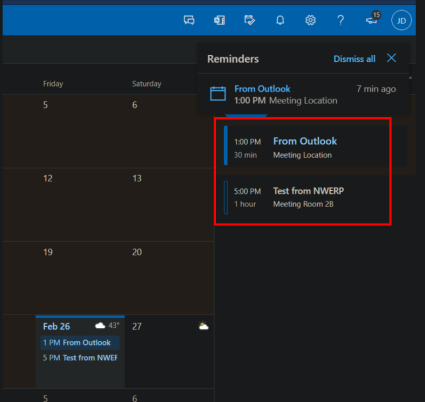Click the calendar icon in the reminder

(x=218, y=93)
